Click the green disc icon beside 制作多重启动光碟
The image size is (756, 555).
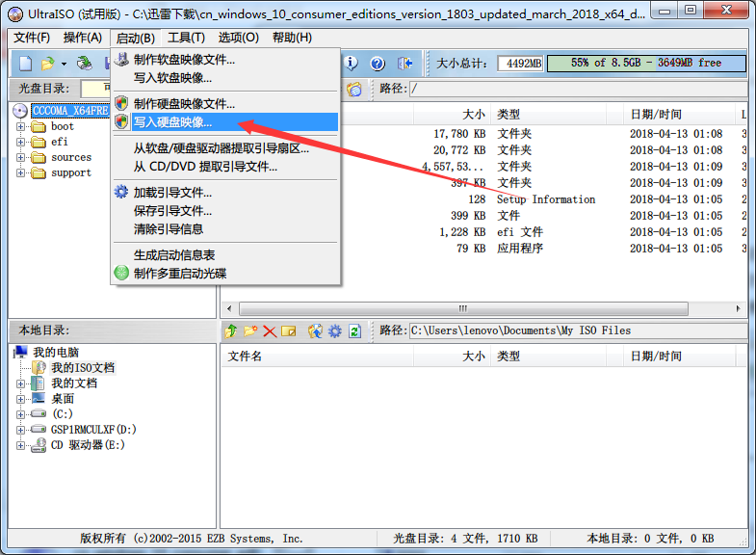coord(121,273)
